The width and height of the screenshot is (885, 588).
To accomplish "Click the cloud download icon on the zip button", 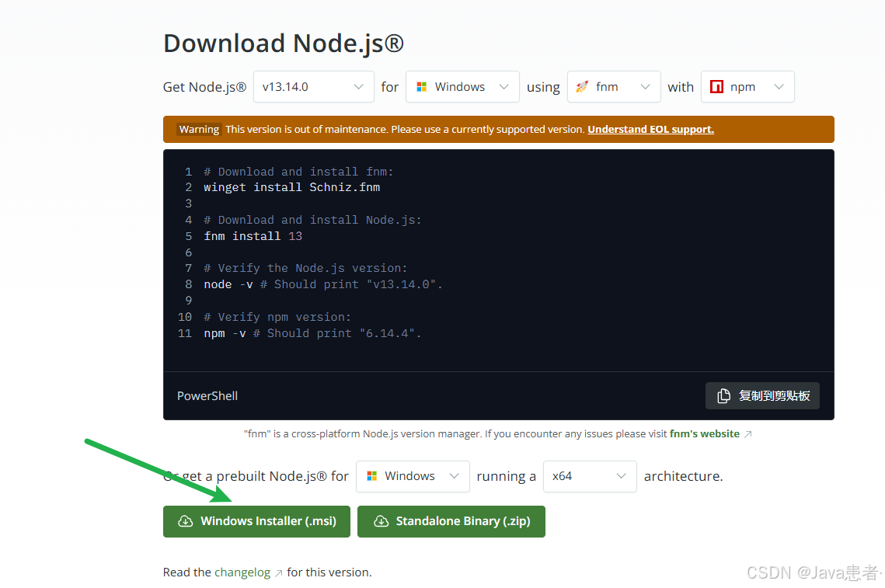I will point(381,521).
